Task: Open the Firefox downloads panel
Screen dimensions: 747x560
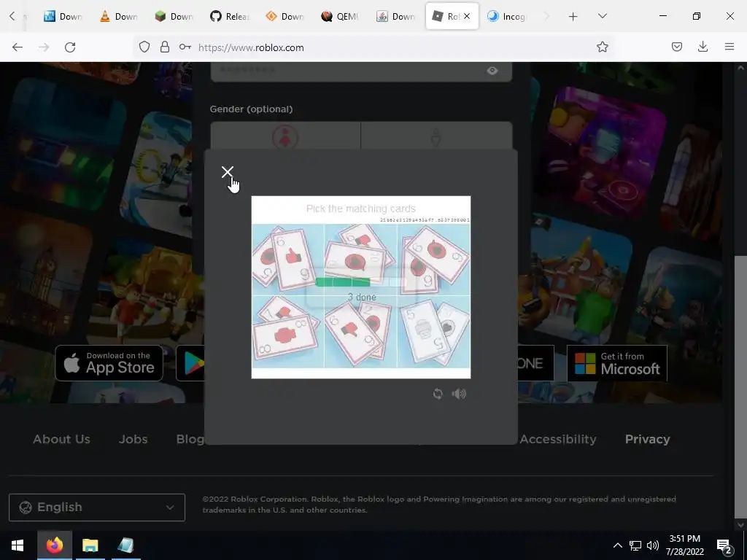Action: (x=703, y=47)
